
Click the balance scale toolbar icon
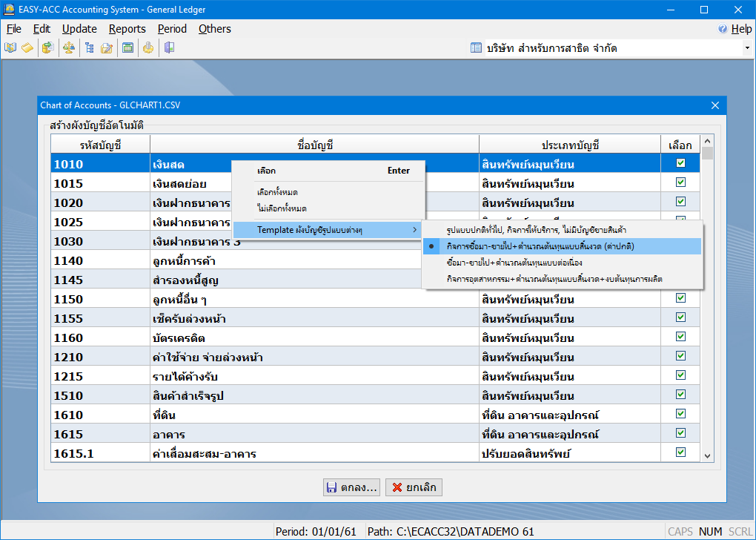[68, 48]
